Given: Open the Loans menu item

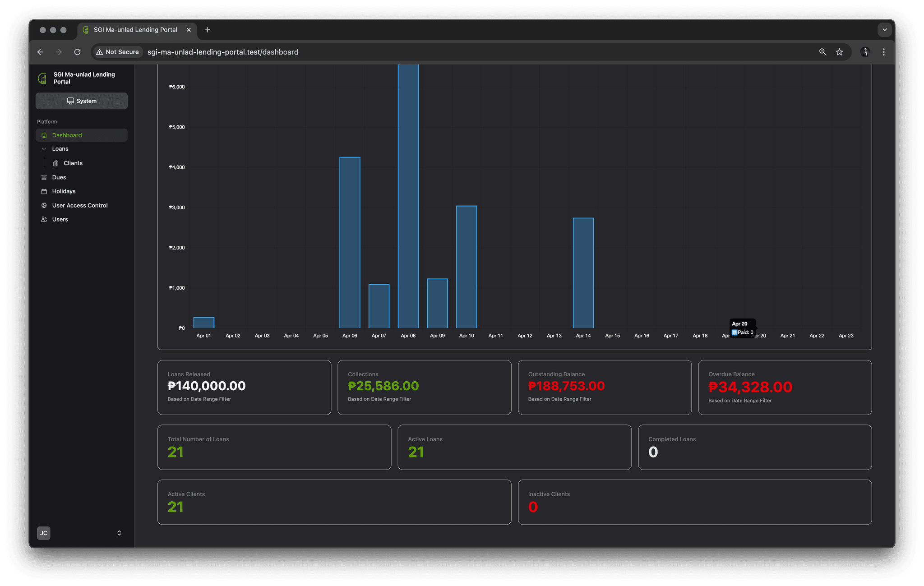Looking at the screenshot, I should [x=82, y=149].
